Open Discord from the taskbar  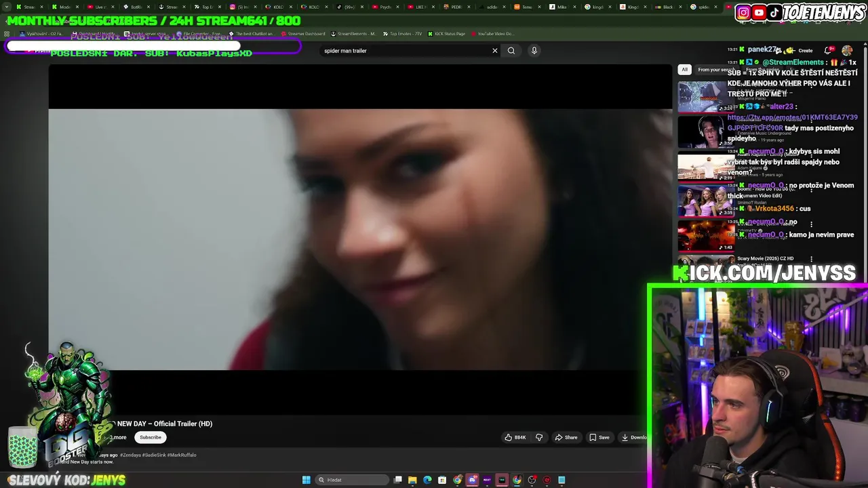click(473, 480)
